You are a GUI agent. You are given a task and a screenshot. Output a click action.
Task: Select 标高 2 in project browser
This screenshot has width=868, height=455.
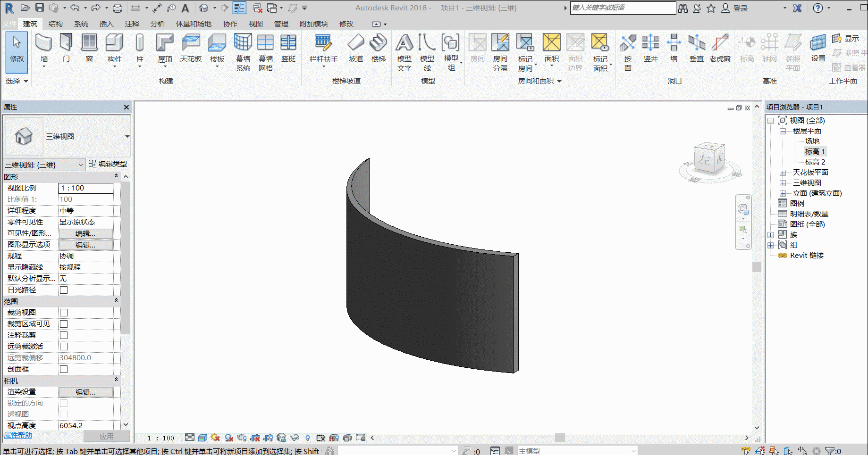815,162
